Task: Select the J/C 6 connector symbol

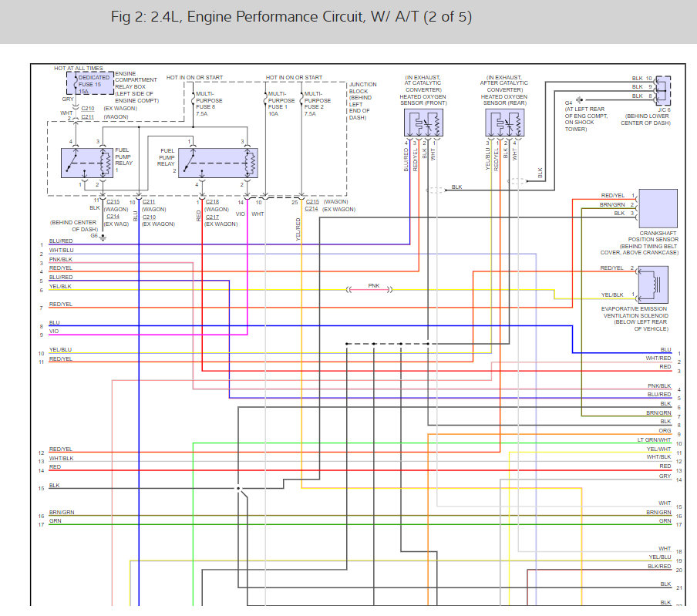Action: (663, 91)
